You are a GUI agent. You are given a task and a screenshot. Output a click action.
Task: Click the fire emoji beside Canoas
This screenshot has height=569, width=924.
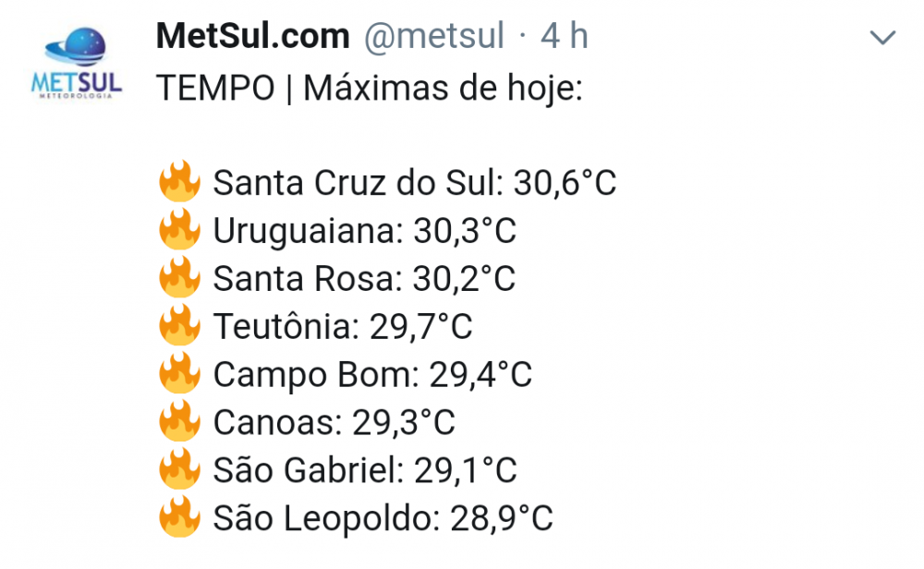pos(179,422)
